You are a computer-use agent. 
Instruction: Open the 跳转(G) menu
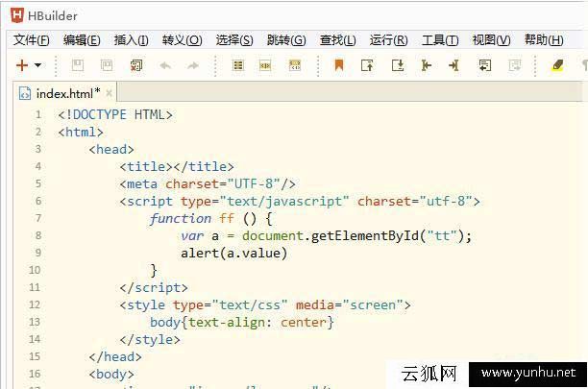coord(286,39)
